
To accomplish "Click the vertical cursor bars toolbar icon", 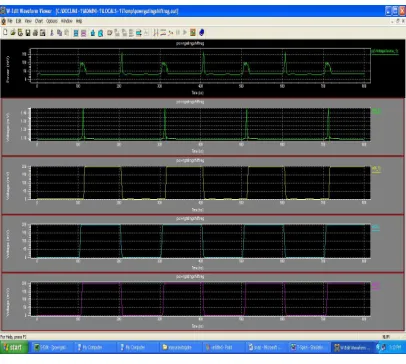I will [155, 32].
